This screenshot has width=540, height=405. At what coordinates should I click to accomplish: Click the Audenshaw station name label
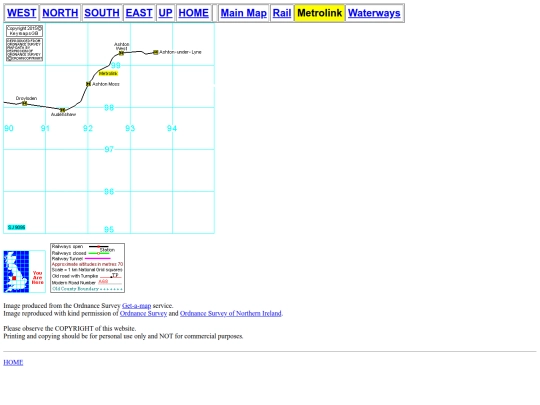pos(63,114)
